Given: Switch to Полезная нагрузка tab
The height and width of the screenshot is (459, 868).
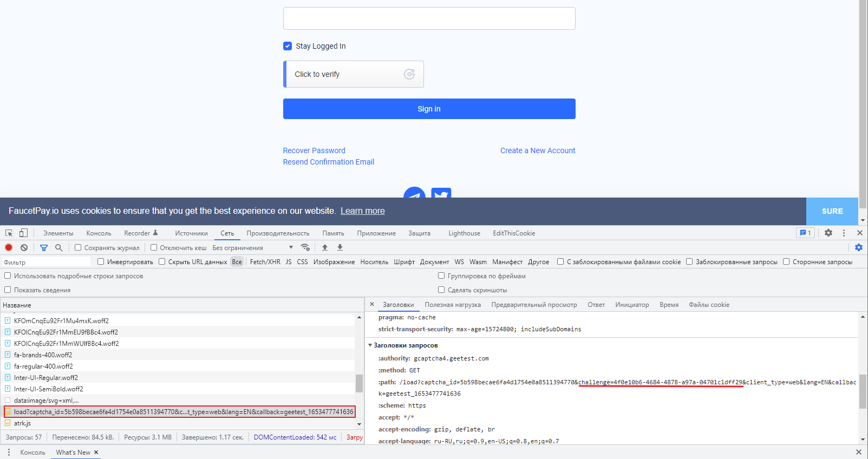Looking at the screenshot, I should pyautogui.click(x=453, y=305).
